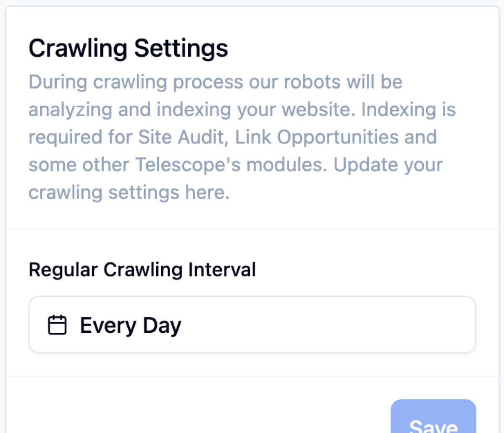
Task: Select the "Every Day" text value
Action: [131, 326]
